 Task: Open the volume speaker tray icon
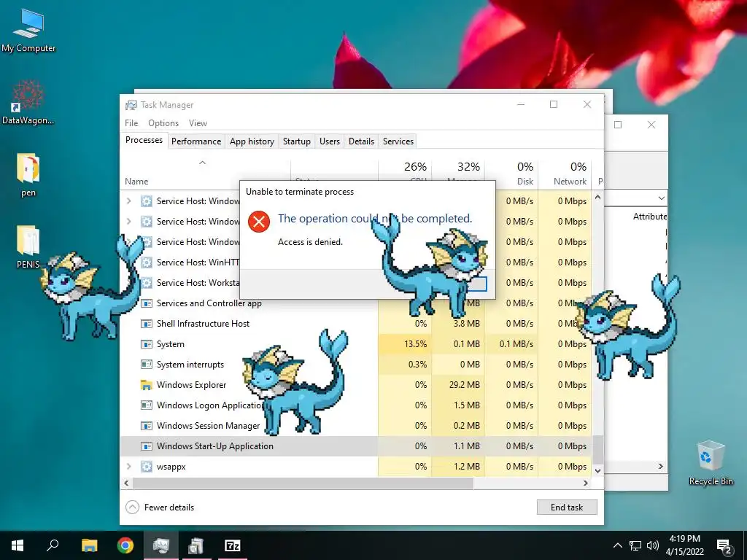[x=653, y=545]
